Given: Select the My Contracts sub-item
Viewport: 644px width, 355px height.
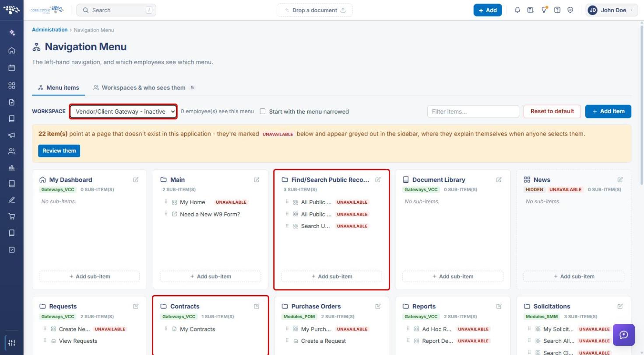Looking at the screenshot, I should pyautogui.click(x=197, y=329).
